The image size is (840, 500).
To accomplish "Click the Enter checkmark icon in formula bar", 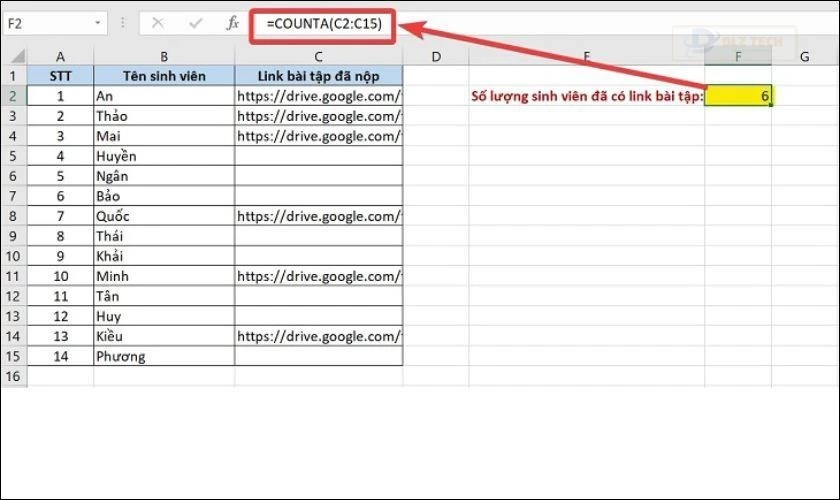I will click(196, 23).
